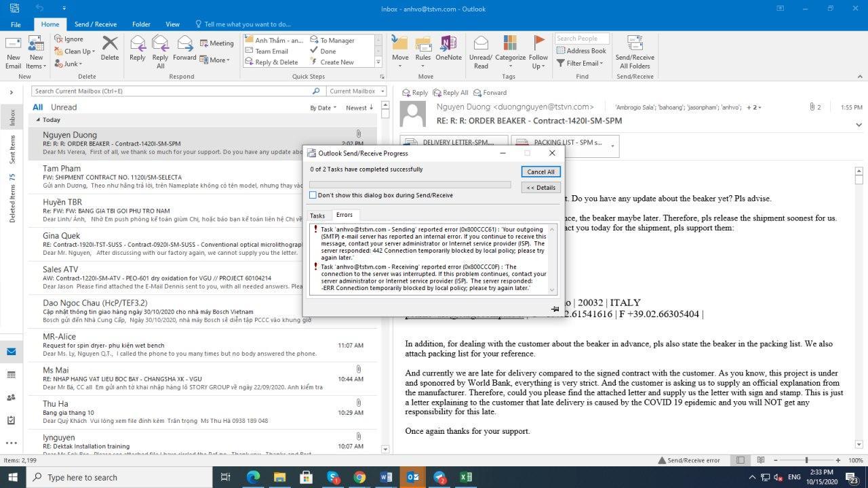The height and width of the screenshot is (488, 868).
Task: Open the Gina Quek message
Action: pos(203,243)
